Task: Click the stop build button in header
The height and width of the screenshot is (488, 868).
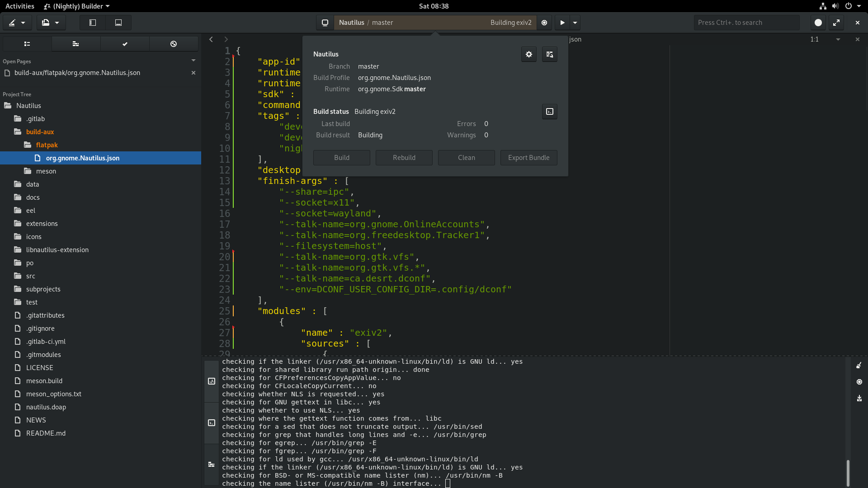Action: click(544, 23)
